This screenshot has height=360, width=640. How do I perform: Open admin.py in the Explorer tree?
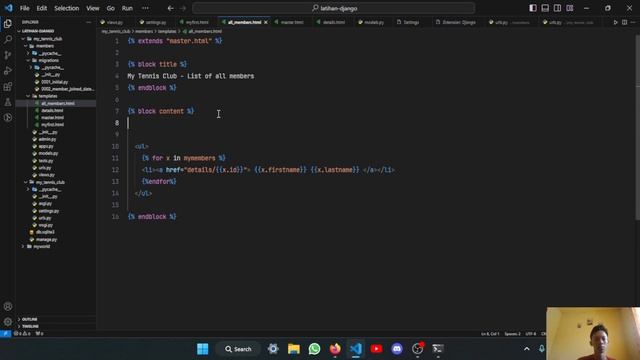tap(47, 139)
